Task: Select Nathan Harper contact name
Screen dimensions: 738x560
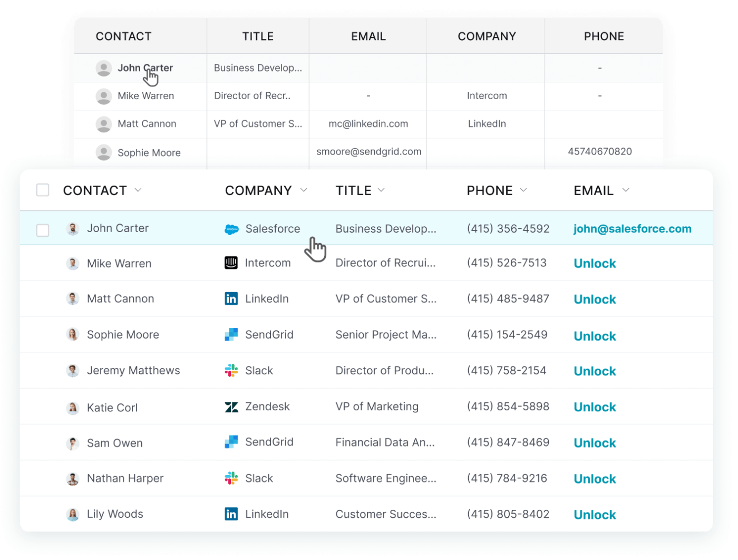Action: tap(125, 478)
